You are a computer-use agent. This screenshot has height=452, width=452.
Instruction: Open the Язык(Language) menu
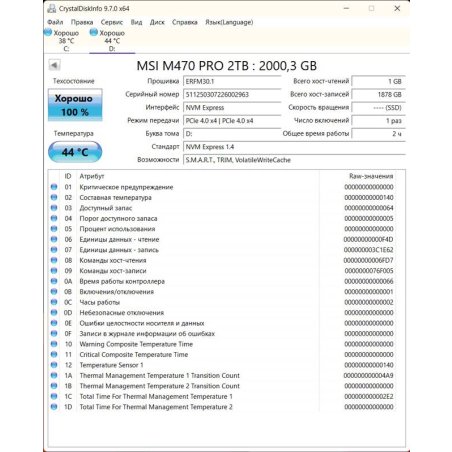point(229,22)
